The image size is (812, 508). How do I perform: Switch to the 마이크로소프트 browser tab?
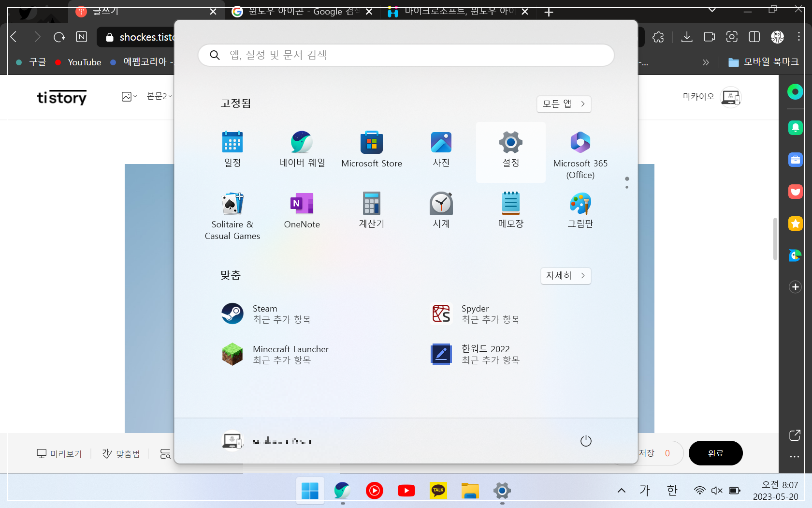coord(458,11)
